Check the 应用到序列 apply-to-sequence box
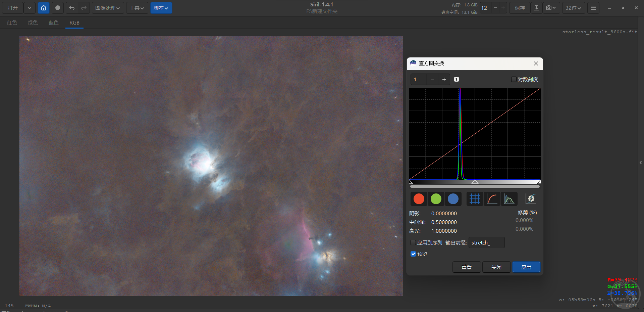The image size is (644, 312). [x=413, y=242]
